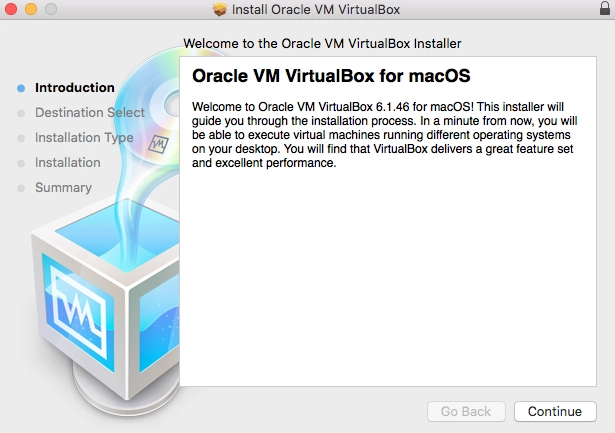Select the Introduction step in the sidebar

pyautogui.click(x=74, y=88)
